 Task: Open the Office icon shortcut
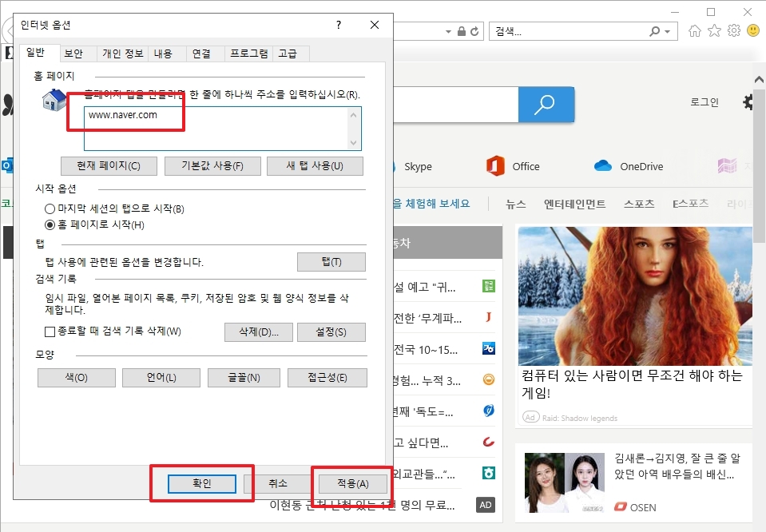click(495, 166)
